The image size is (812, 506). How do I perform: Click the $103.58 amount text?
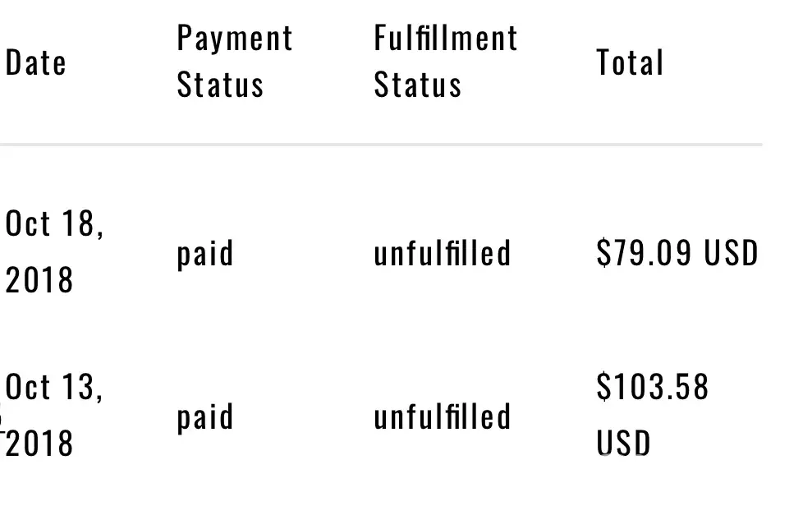click(x=652, y=387)
